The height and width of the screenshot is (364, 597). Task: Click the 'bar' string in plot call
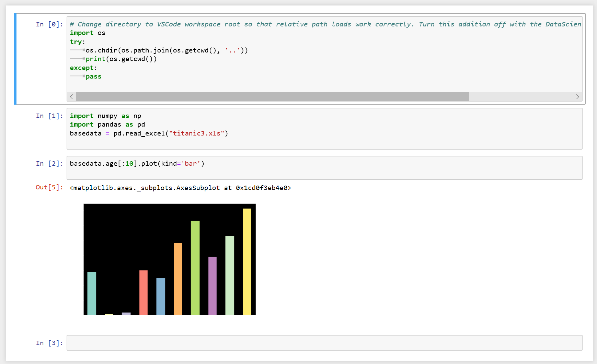point(191,164)
